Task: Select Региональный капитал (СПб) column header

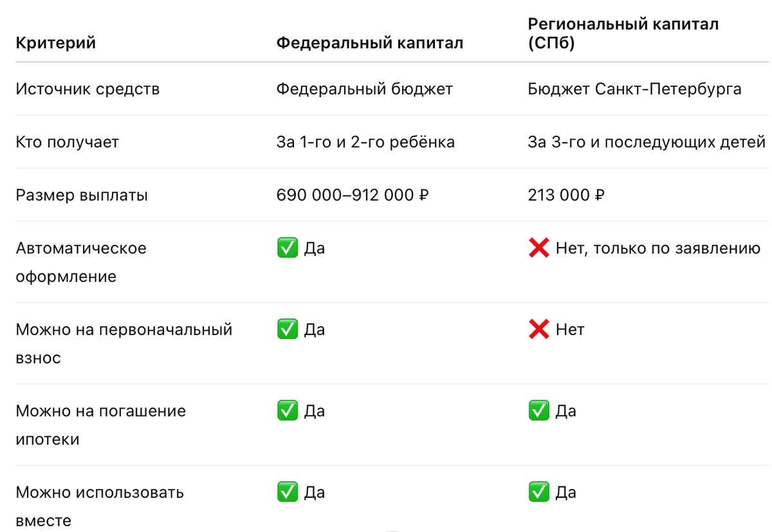Action: coord(623,33)
